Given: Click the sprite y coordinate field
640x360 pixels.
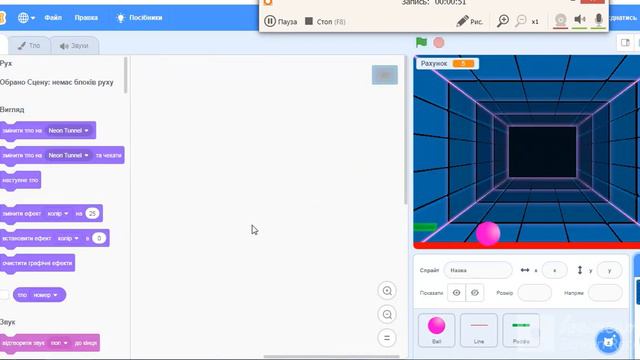Looking at the screenshot, I should 609,270.
